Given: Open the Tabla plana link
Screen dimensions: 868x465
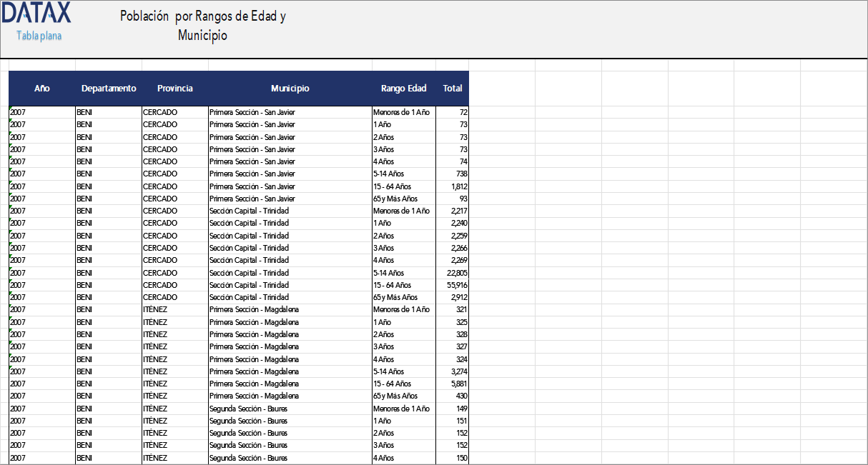Looking at the screenshot, I should tap(39, 36).
